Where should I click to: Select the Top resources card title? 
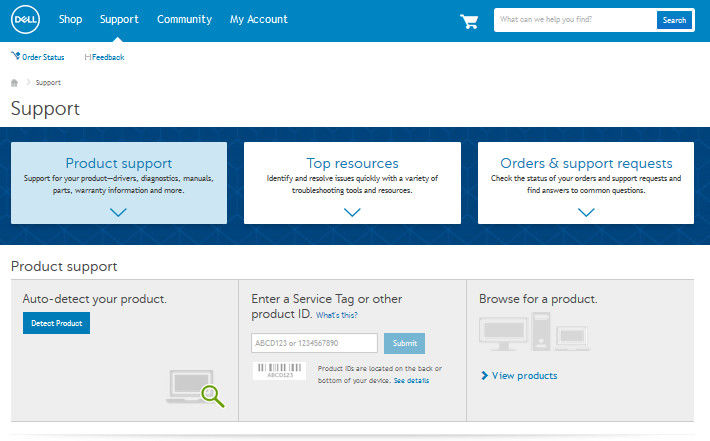[x=352, y=163]
